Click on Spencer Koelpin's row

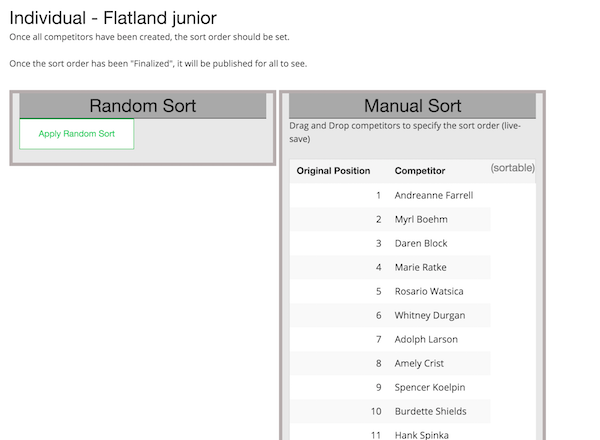430,387
